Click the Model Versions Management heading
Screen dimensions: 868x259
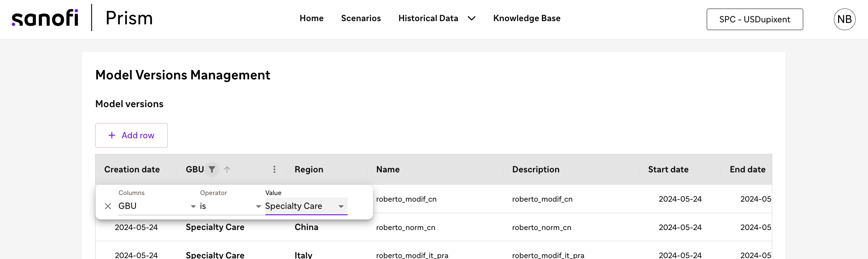(x=183, y=75)
